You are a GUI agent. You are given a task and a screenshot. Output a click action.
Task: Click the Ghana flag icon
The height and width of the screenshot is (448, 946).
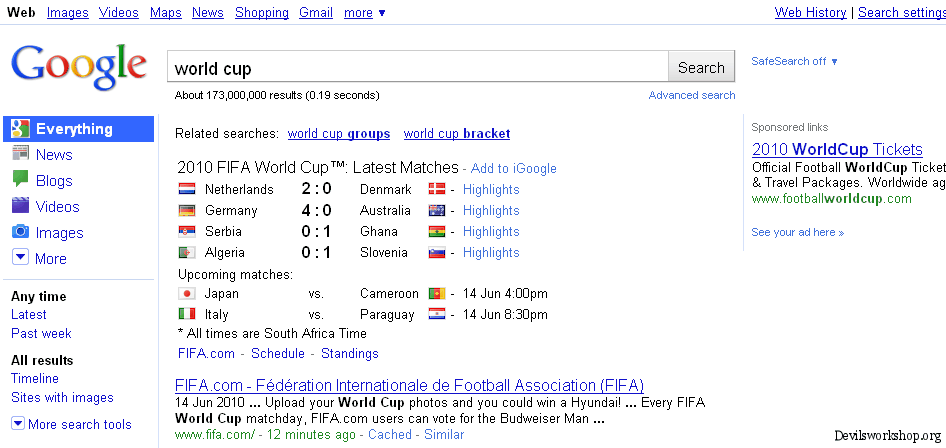pyautogui.click(x=437, y=232)
